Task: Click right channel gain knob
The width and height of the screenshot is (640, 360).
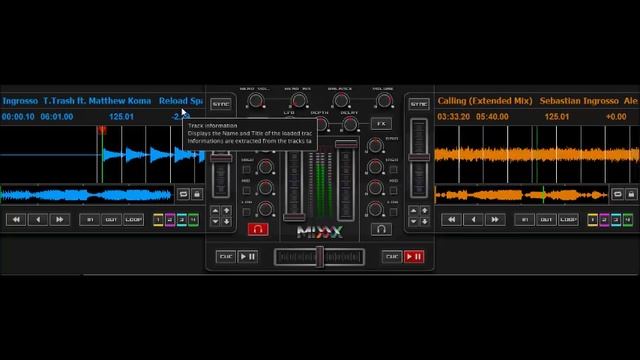Action: point(375,145)
